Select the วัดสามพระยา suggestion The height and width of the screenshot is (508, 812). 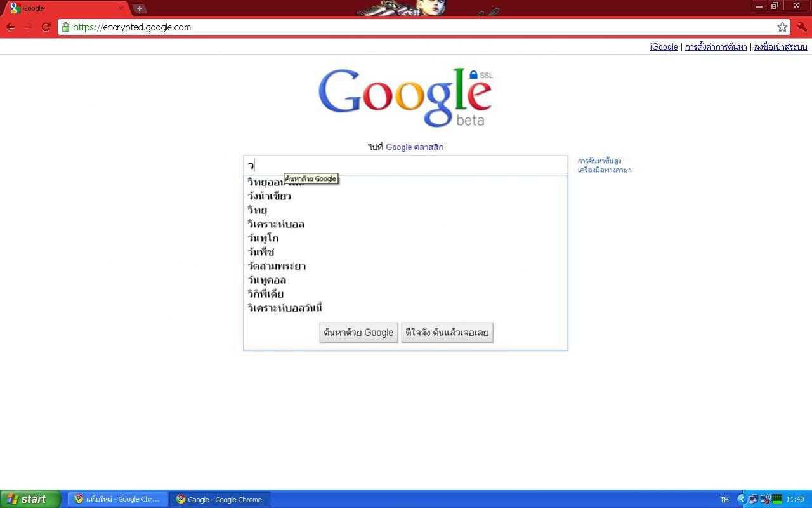405,266
